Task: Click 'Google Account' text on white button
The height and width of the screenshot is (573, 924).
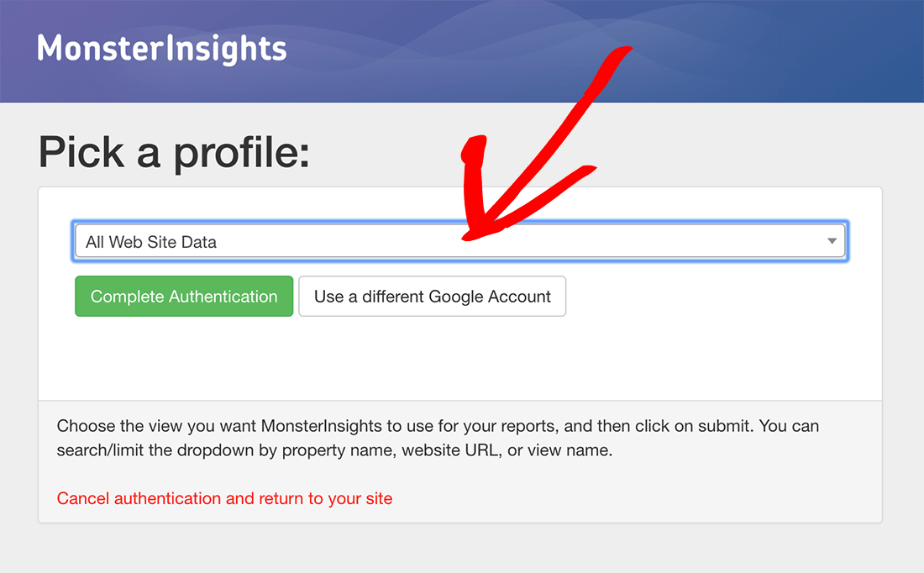Action: coord(490,297)
